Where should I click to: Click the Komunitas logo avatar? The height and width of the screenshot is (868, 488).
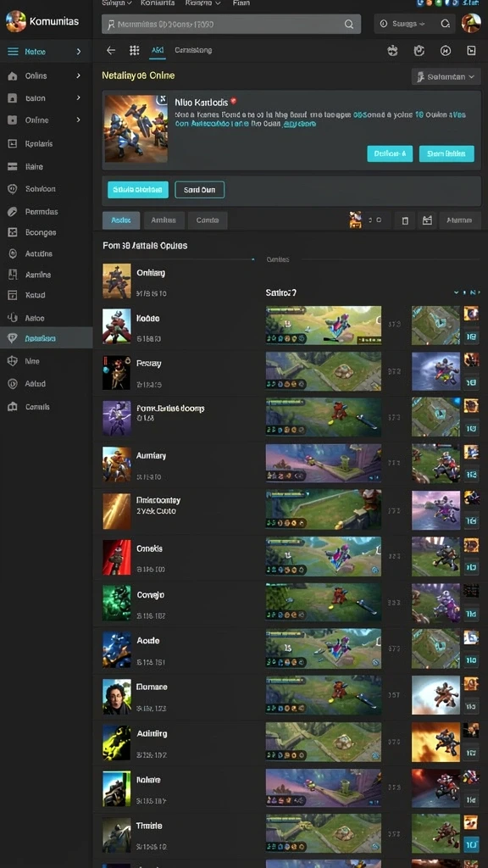pyautogui.click(x=15, y=21)
